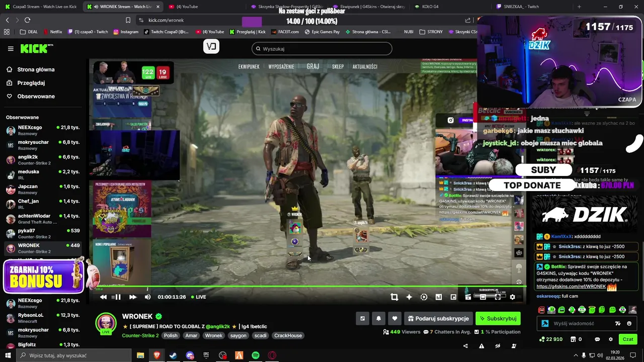Open the stream stats chart icon
644x362 pixels.
439,297
